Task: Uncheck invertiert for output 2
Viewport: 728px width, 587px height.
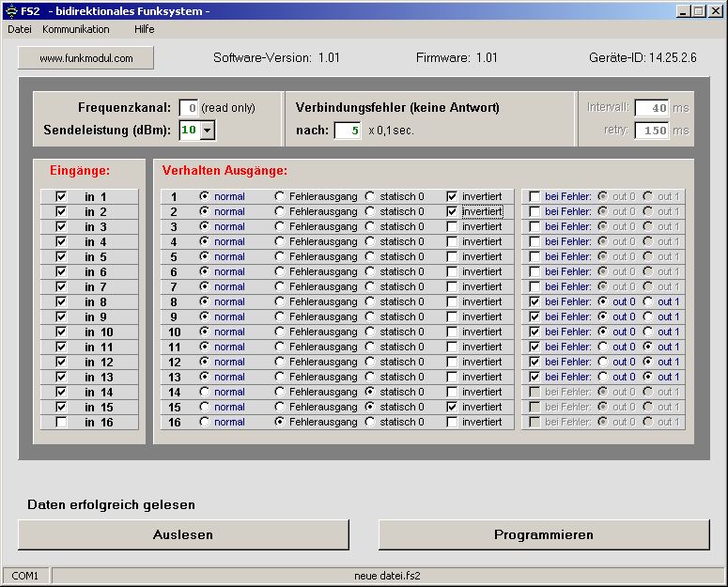Action: [x=452, y=211]
